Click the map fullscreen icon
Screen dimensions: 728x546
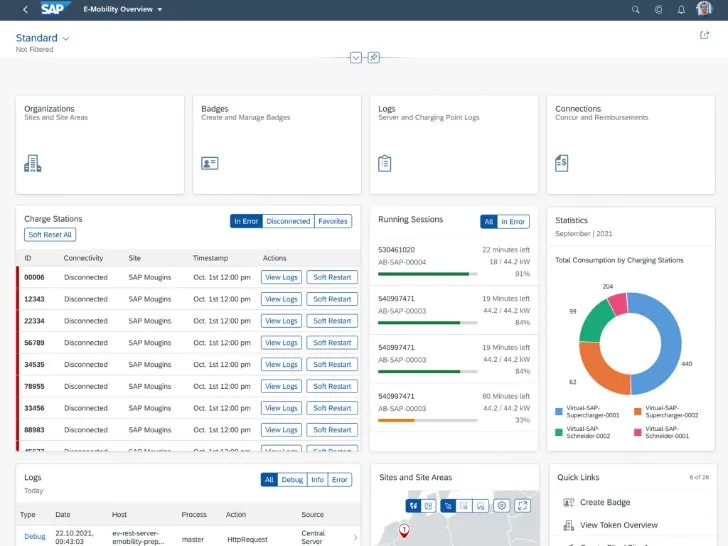[x=521, y=506]
